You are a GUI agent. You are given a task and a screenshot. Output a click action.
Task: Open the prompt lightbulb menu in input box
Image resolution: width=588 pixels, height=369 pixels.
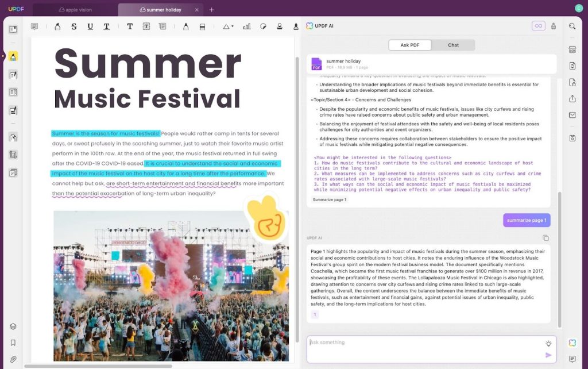click(x=548, y=343)
